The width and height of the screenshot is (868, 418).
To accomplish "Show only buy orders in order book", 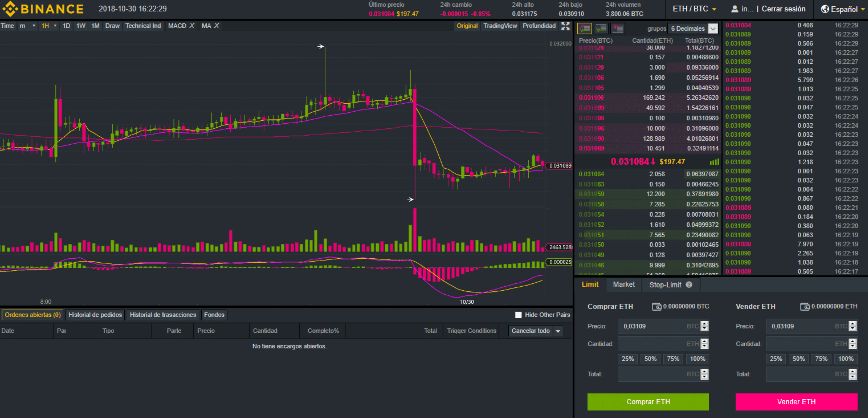I will tap(601, 29).
